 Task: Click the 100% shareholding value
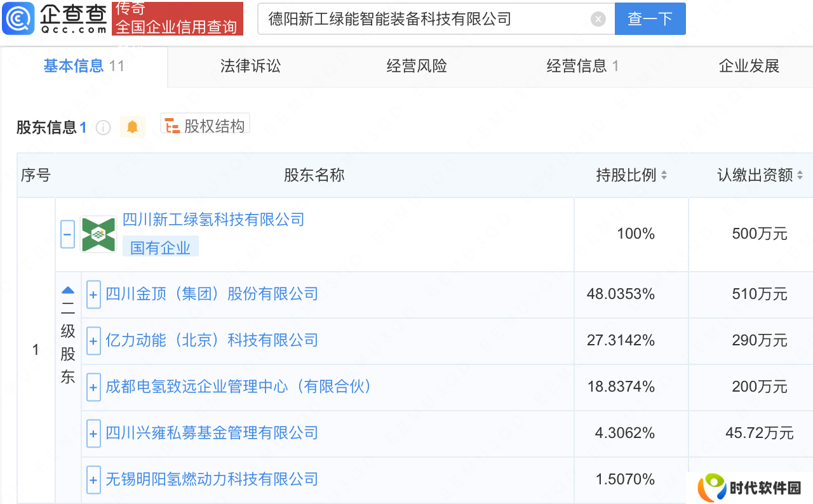pyautogui.click(x=636, y=234)
